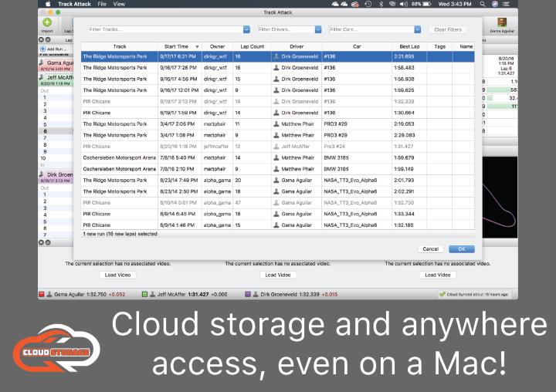This screenshot has width=556, height=392.
Task: Open the View menu
Action: click(x=119, y=4)
